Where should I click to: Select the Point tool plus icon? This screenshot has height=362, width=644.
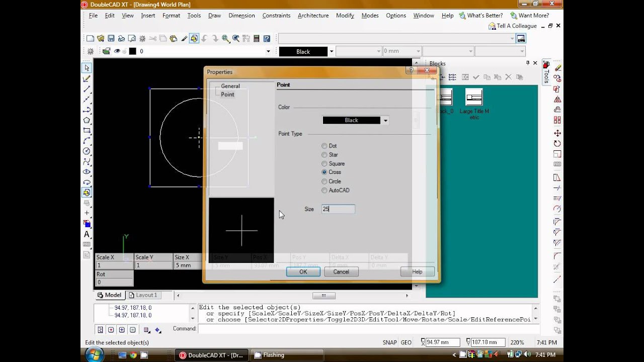(87, 213)
